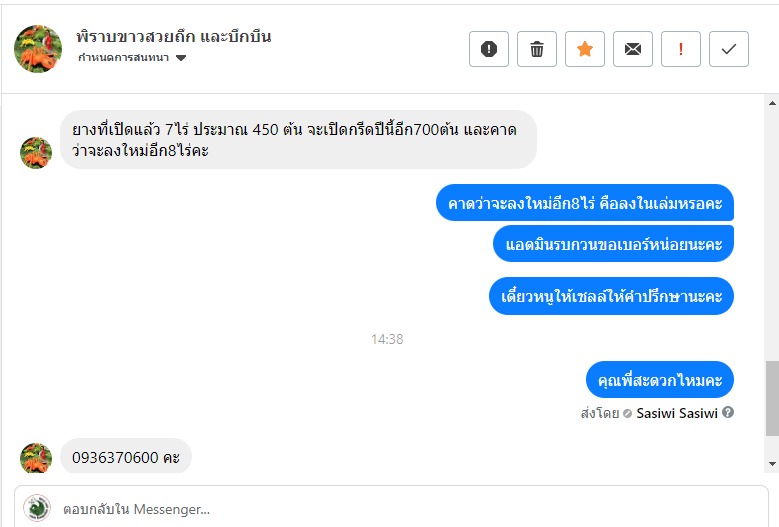
Task: Click the chat scrollbar thumb
Action: [771, 398]
